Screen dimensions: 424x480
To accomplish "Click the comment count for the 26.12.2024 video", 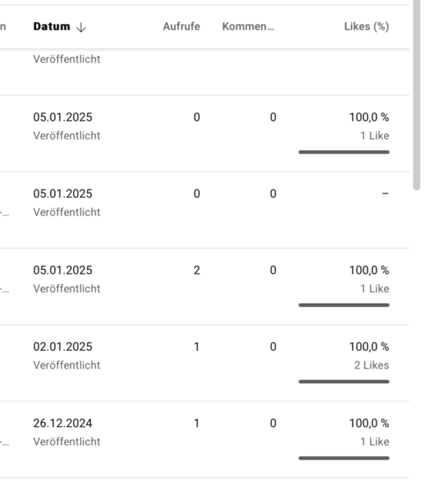I will pyautogui.click(x=273, y=423).
